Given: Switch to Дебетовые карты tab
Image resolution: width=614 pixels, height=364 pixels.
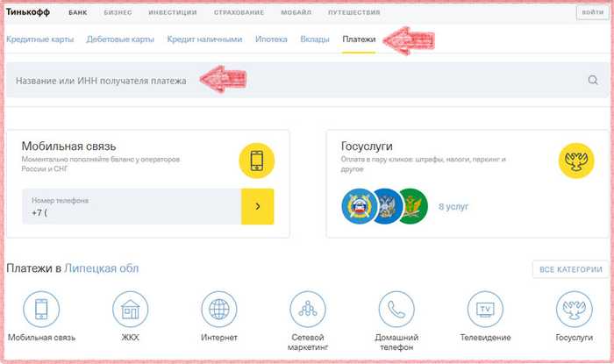Looking at the screenshot, I should point(120,39).
